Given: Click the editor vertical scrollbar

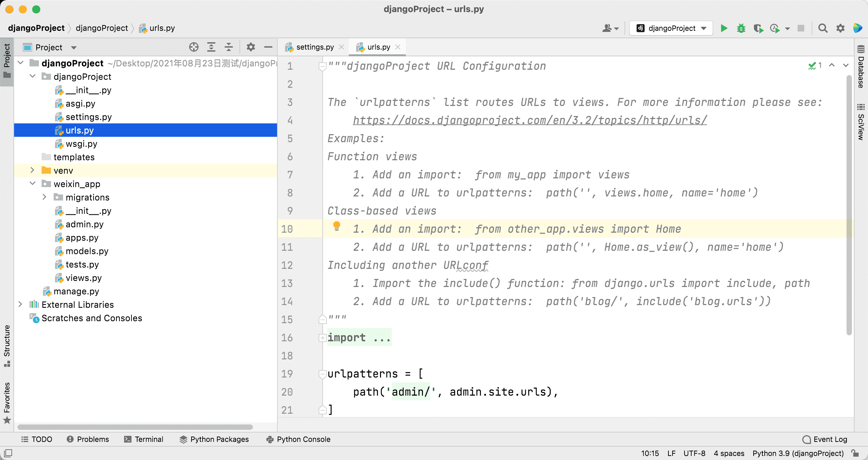Looking at the screenshot, I should coord(849,206).
